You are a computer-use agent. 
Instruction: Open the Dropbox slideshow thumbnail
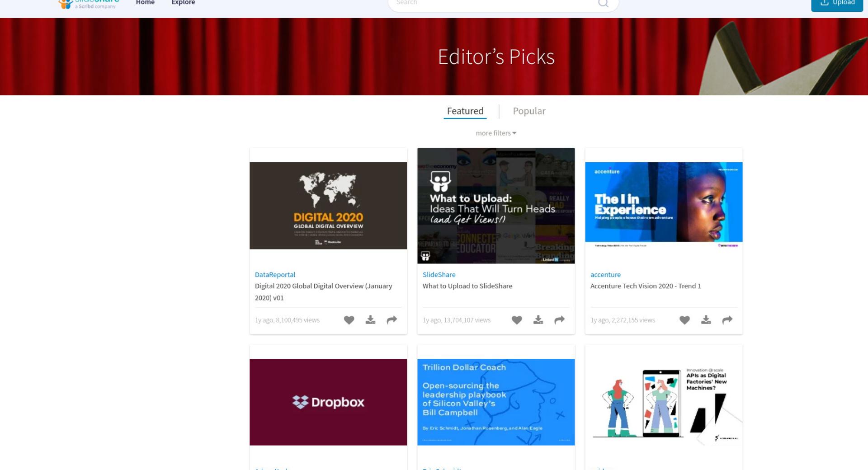(328, 402)
